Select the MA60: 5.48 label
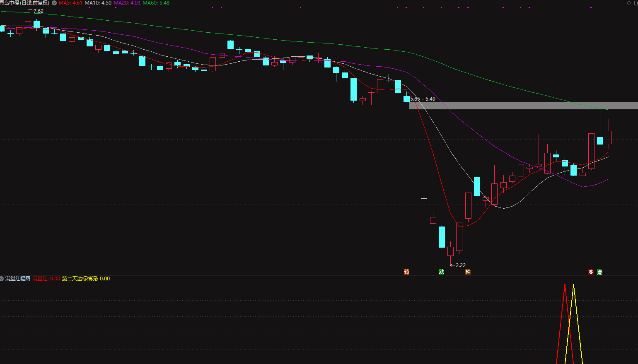The width and height of the screenshot is (638, 364). click(x=156, y=3)
